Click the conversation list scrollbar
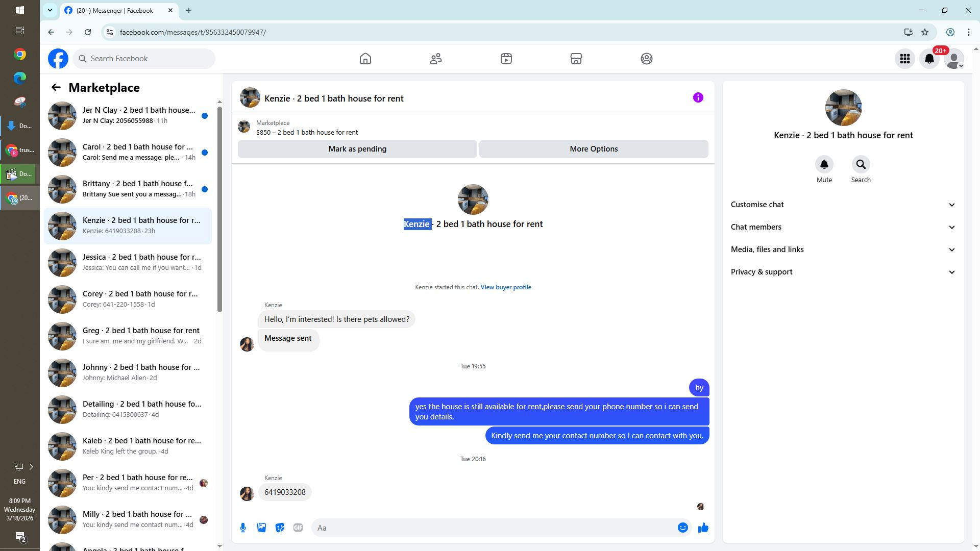The image size is (980, 551). click(219, 209)
